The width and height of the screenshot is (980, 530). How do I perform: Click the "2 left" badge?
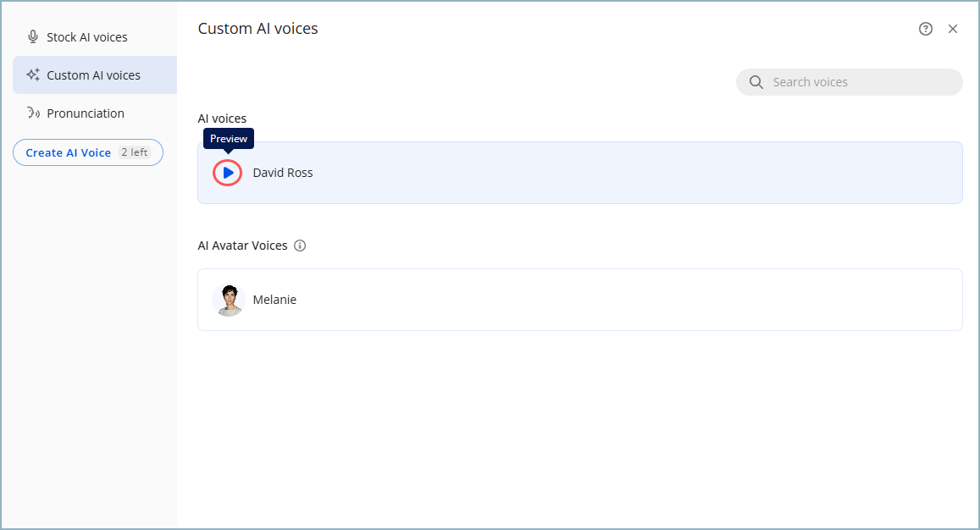click(x=134, y=152)
